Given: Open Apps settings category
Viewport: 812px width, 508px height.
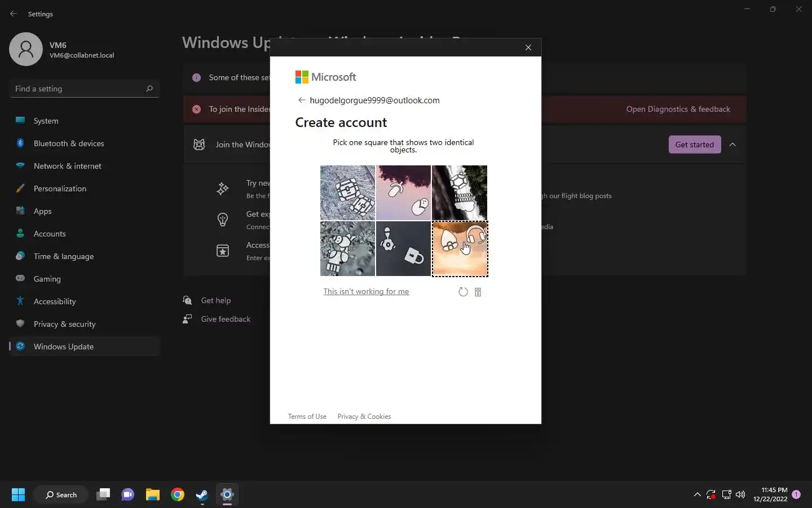Looking at the screenshot, I should click(x=85, y=211).
